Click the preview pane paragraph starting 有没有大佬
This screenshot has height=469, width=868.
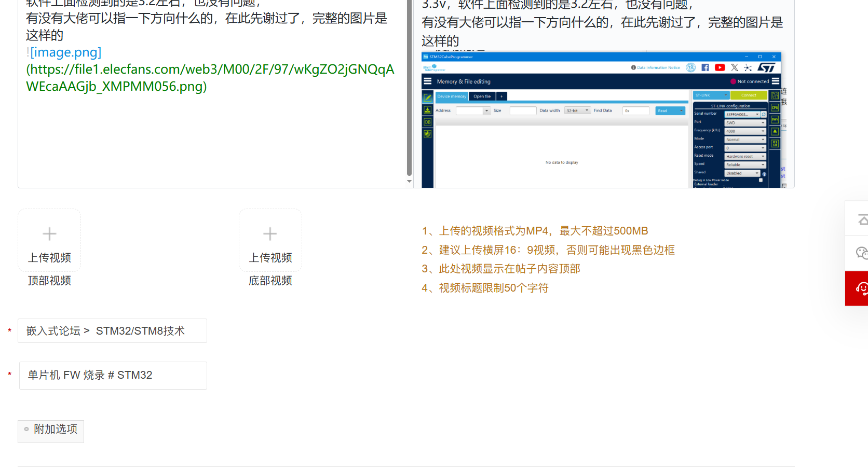[602, 32]
